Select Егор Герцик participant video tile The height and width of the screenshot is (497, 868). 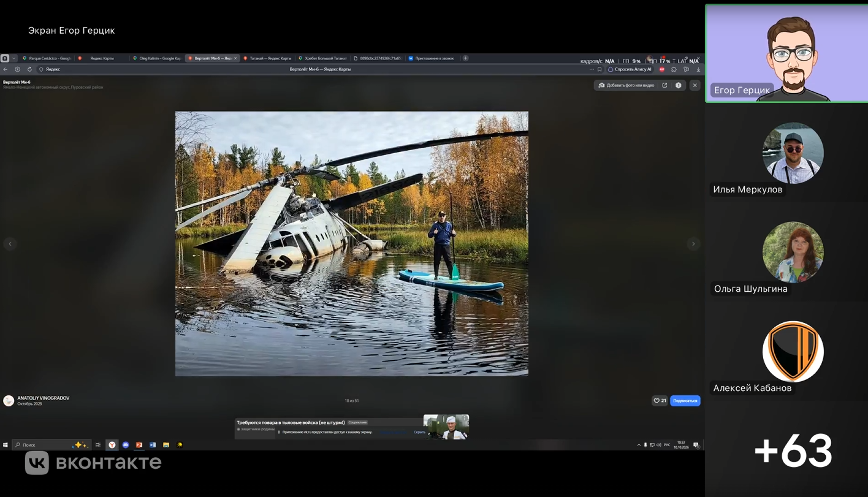coord(786,53)
